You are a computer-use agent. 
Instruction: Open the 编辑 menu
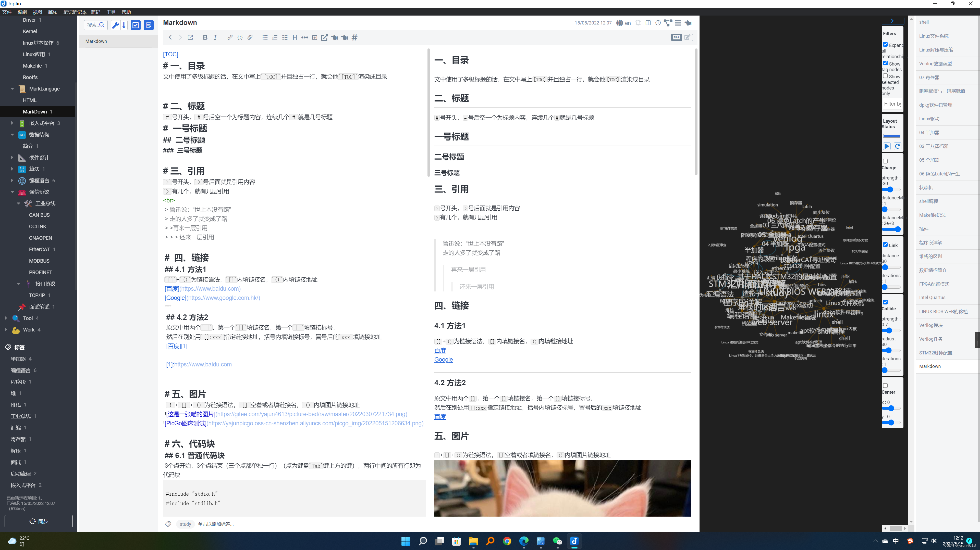(22, 12)
